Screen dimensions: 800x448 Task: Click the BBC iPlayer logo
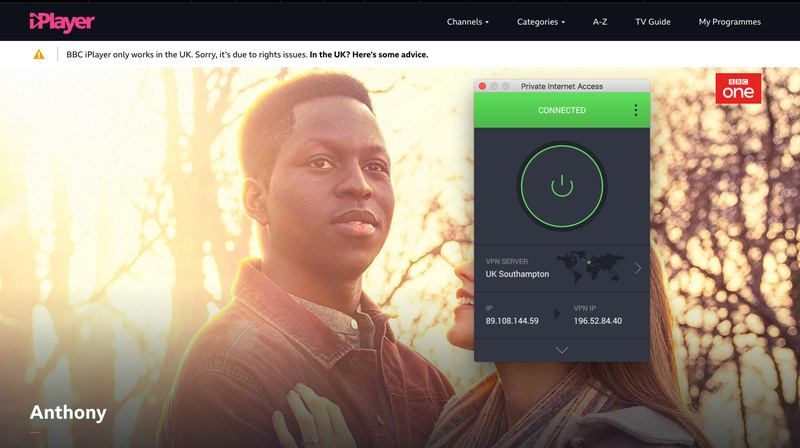point(62,22)
